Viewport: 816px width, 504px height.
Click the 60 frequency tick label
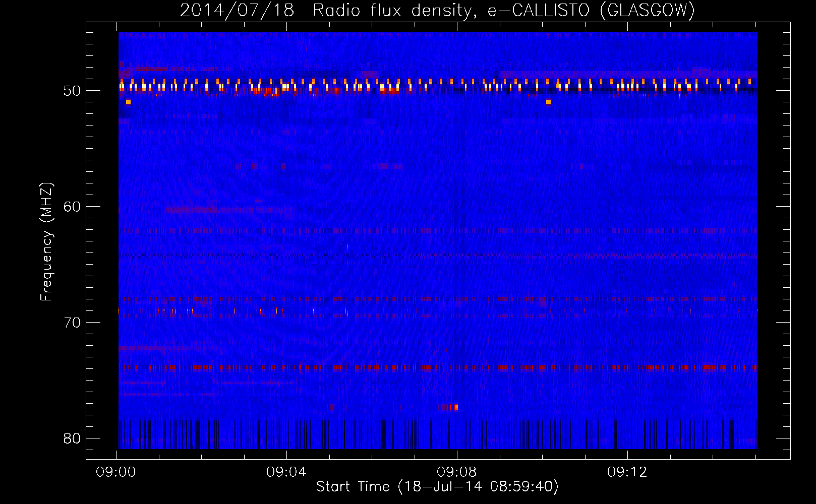pyautogui.click(x=72, y=206)
